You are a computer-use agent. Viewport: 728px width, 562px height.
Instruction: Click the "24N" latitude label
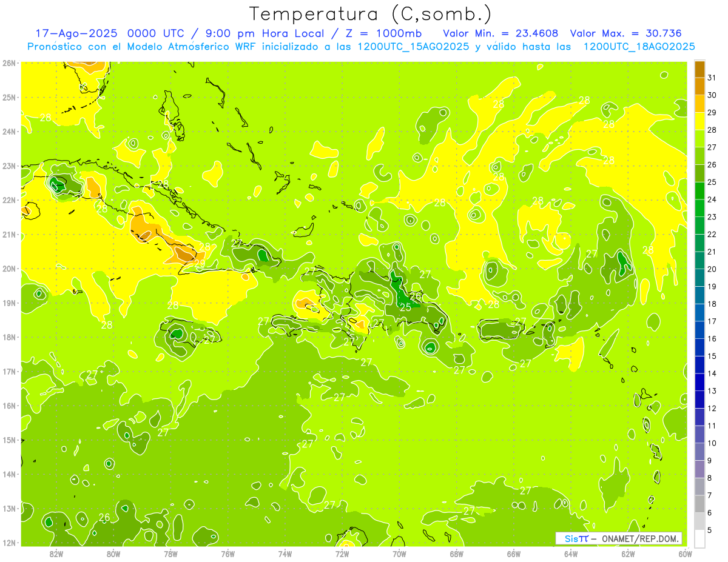point(8,131)
